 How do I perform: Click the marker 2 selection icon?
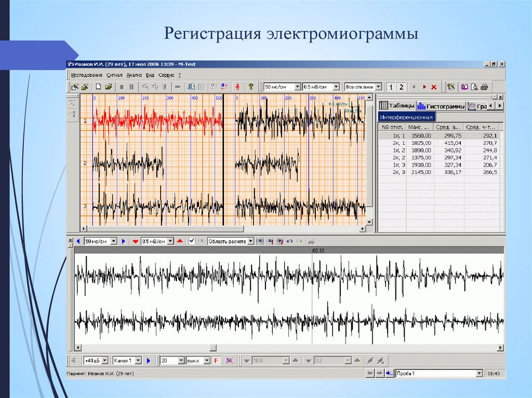point(280,241)
